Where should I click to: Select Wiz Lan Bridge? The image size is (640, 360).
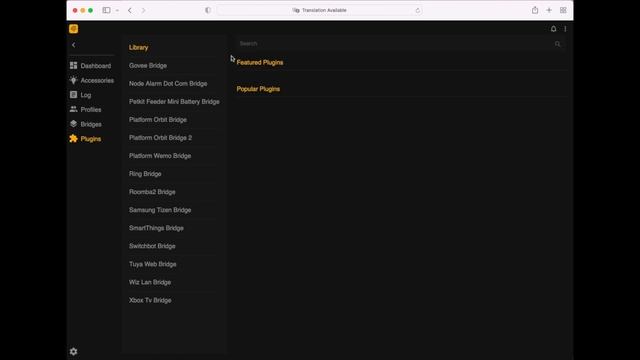[150, 282]
